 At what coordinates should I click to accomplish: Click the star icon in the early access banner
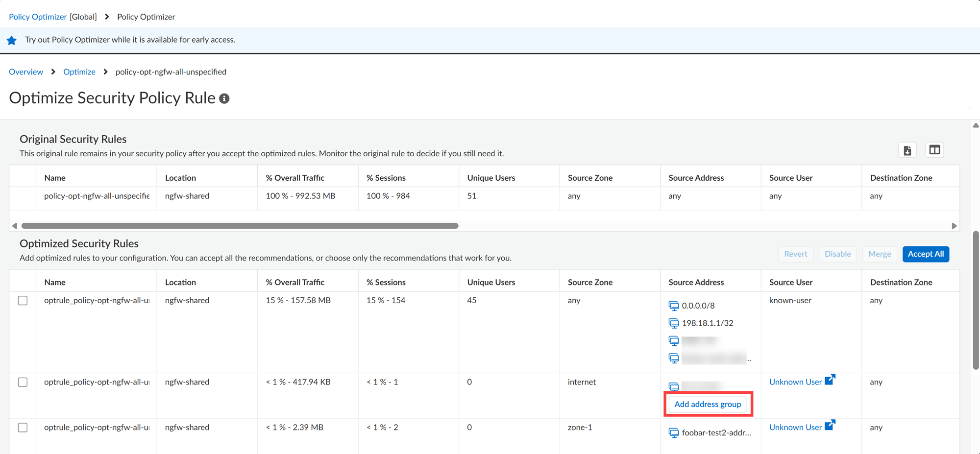(12, 40)
